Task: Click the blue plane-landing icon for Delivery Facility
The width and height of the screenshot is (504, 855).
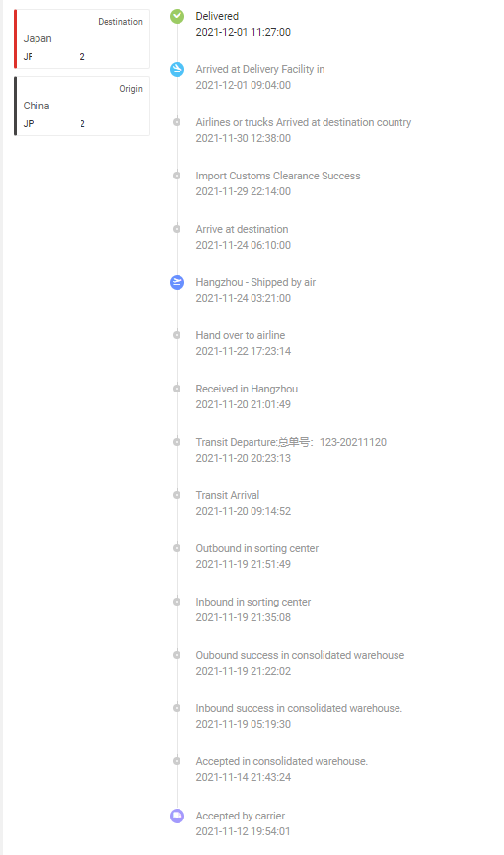Action: [x=177, y=69]
